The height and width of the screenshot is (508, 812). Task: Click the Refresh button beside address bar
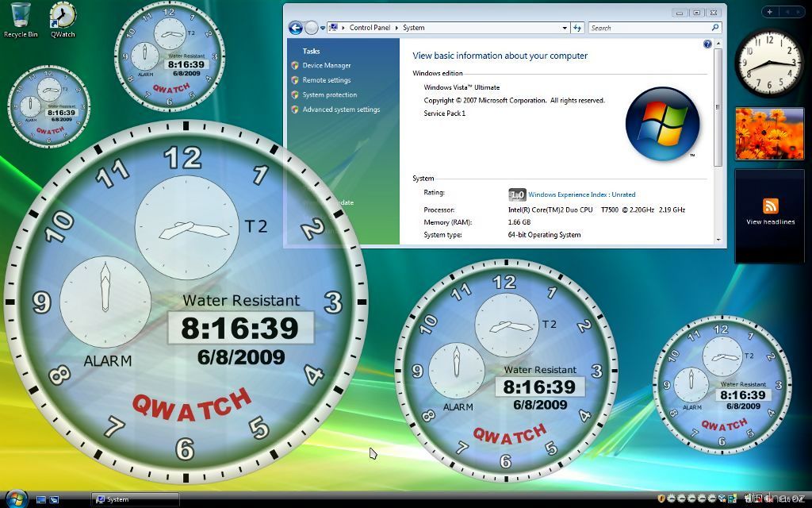(577, 28)
